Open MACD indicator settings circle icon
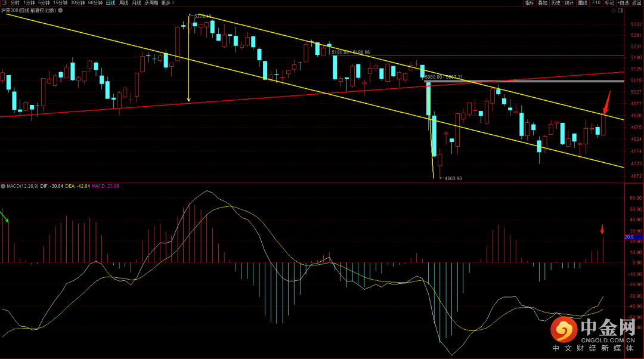 pos(4,186)
